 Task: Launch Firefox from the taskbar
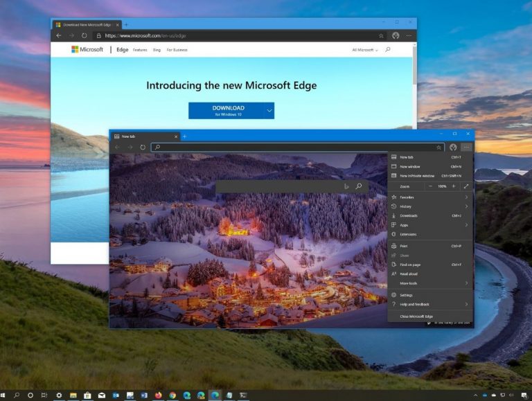click(159, 395)
